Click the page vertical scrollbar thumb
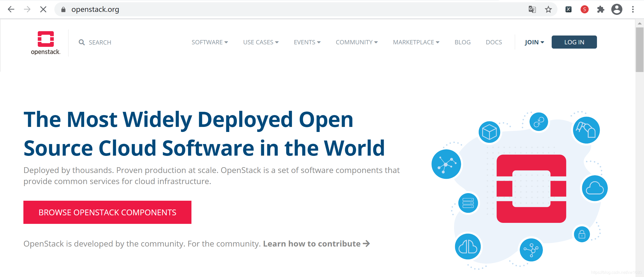Screen dimensions: 644x277 639,50
